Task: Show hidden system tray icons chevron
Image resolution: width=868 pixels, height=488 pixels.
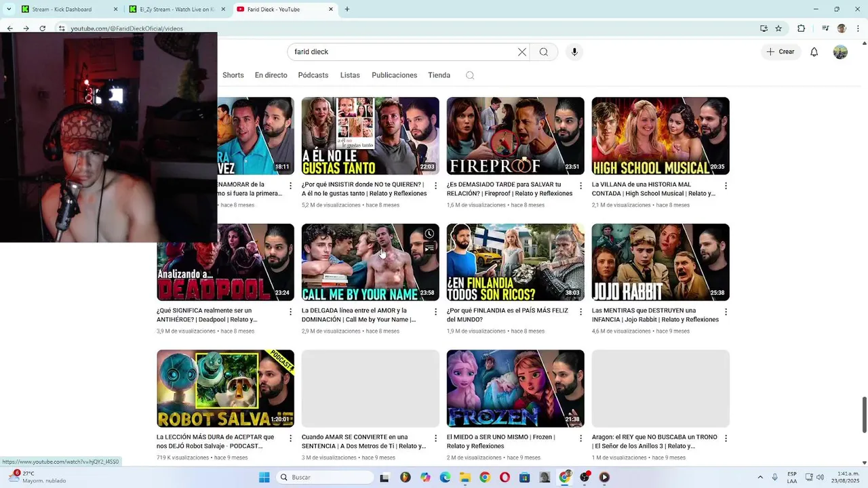Action: [760, 477]
